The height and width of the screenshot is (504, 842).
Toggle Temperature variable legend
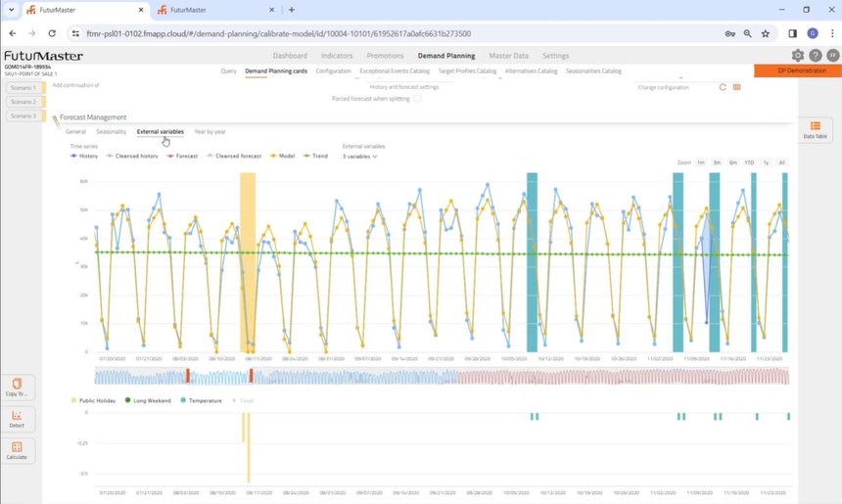(202, 400)
